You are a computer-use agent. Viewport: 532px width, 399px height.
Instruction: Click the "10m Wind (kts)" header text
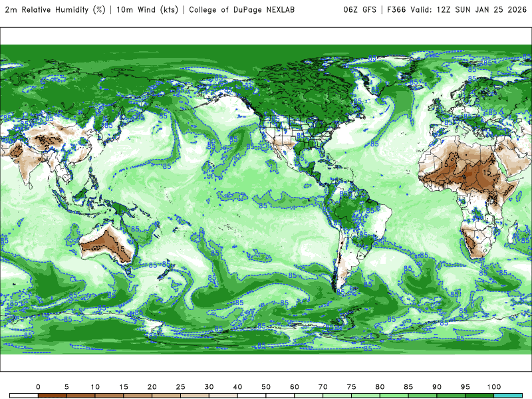(x=147, y=10)
